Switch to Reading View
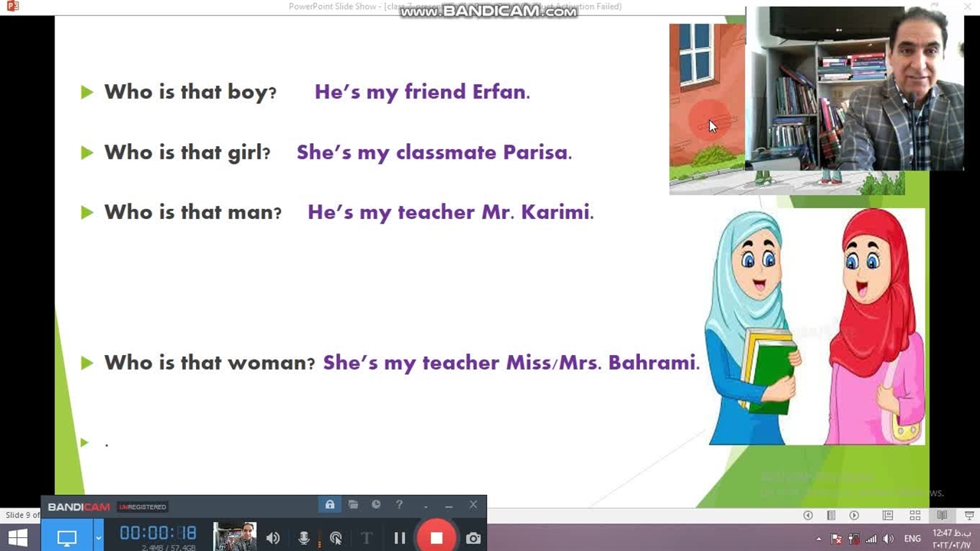This screenshot has height=551, width=980. (x=942, y=516)
